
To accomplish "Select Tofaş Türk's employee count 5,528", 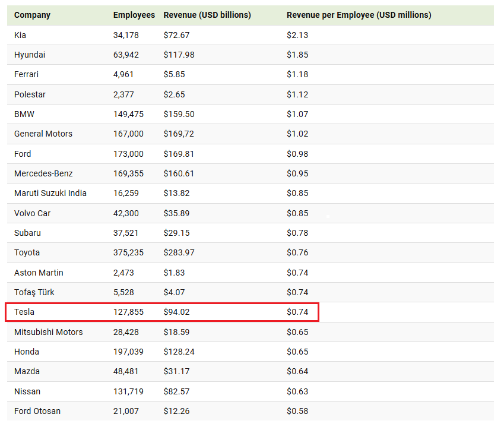I will coord(123,293).
